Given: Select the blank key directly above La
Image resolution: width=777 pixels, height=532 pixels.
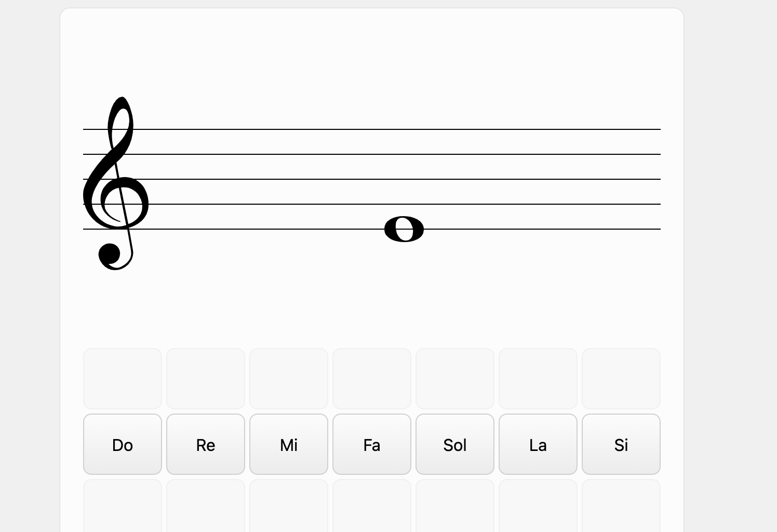Looking at the screenshot, I should (538, 379).
